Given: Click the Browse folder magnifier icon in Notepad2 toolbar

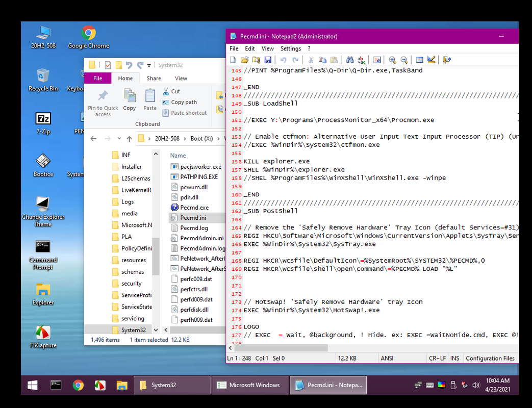Looking at the screenshot, I should tap(256, 60).
